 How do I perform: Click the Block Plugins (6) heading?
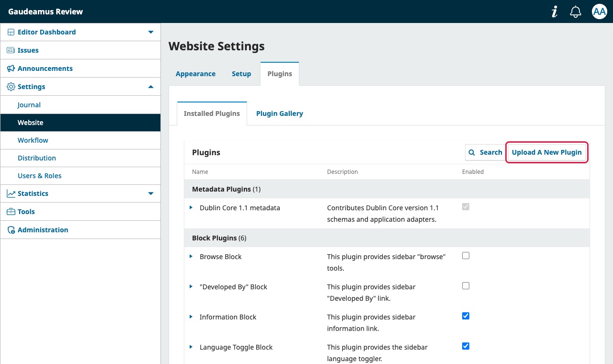tap(219, 238)
